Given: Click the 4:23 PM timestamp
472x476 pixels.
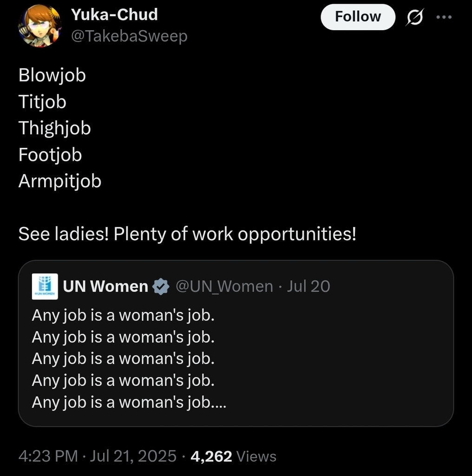Looking at the screenshot, I should (48, 456).
